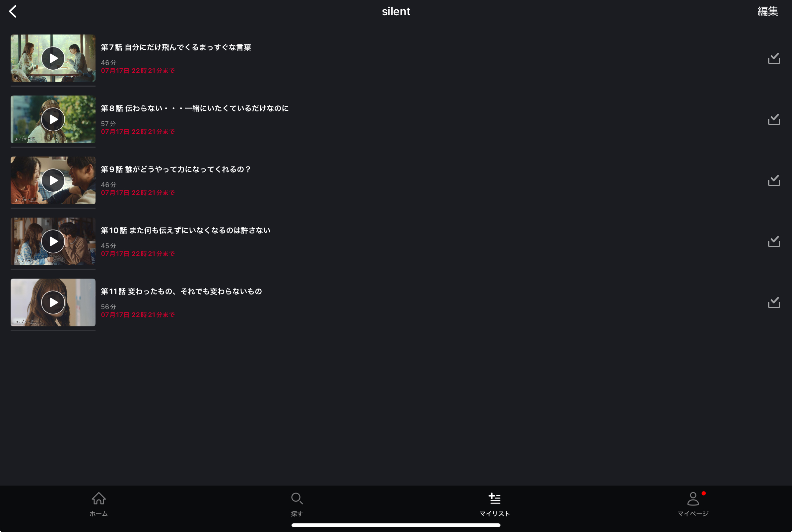The width and height of the screenshot is (792, 532).
Task: Go back with the top-left arrow
Action: tap(13, 11)
